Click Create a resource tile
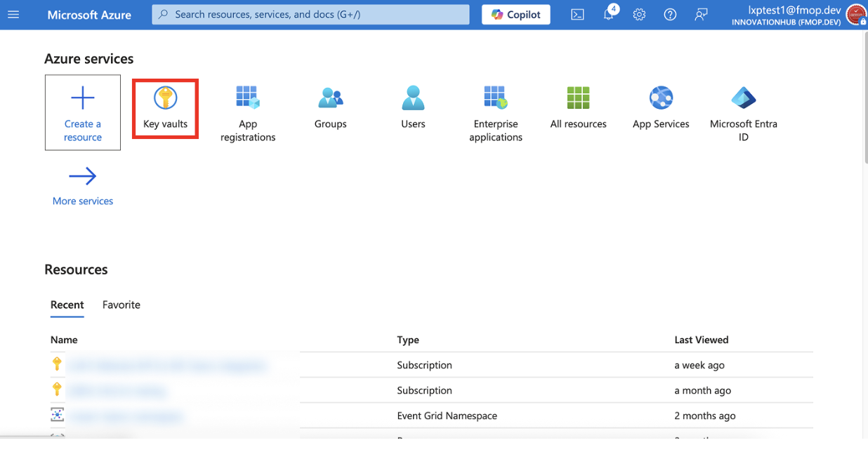This screenshot has height=452, width=868. [83, 112]
